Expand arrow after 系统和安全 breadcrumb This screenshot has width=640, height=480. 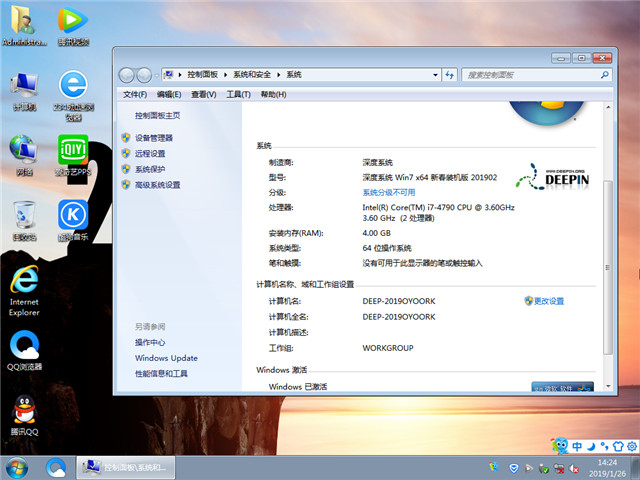[278, 75]
